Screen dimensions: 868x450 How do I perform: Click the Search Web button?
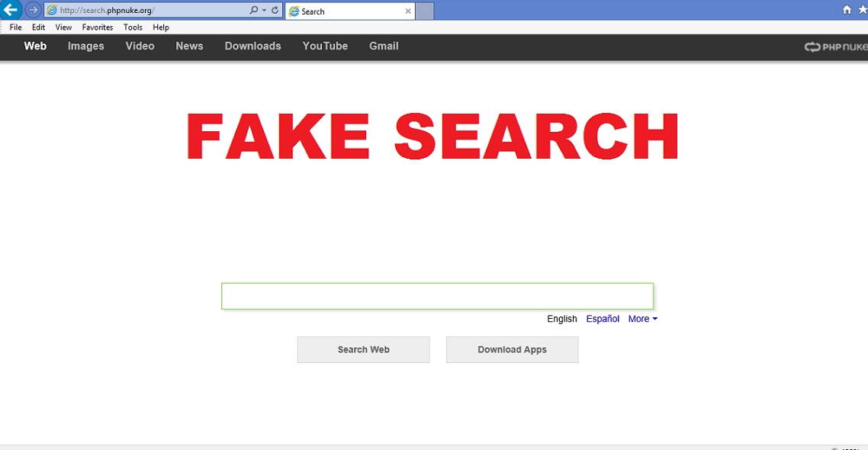coord(363,349)
